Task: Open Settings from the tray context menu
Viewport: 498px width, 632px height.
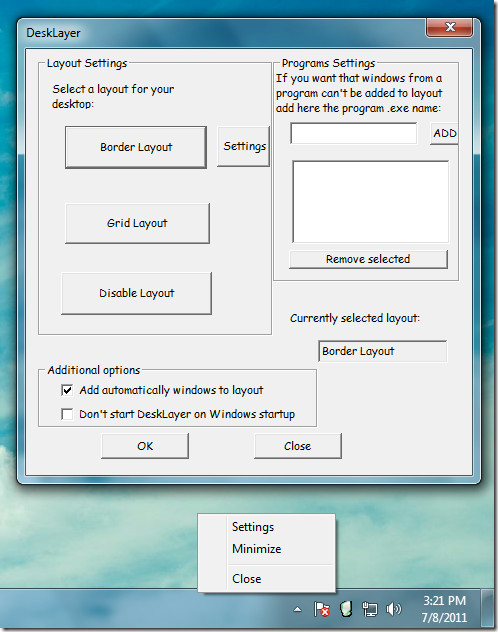Action: click(253, 527)
